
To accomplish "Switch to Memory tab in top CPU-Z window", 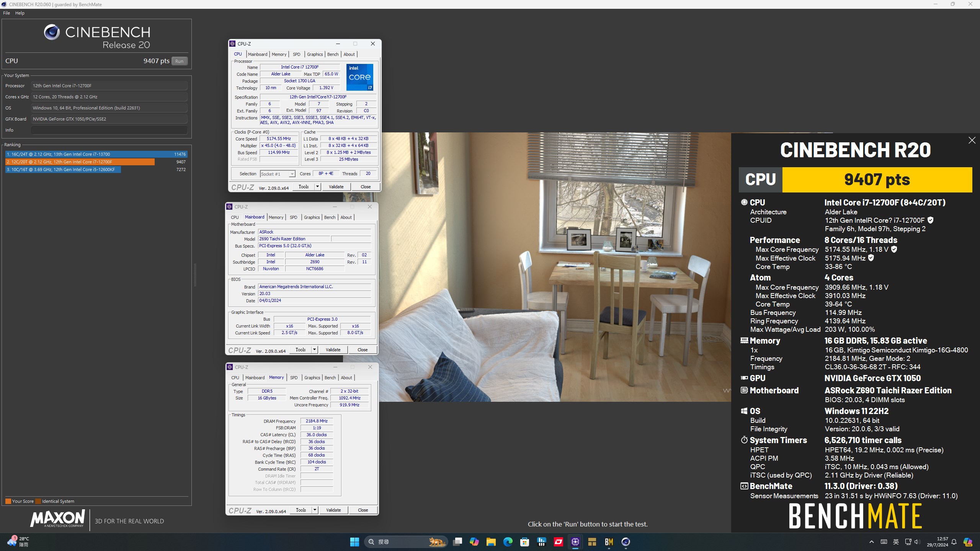I will coord(279,54).
